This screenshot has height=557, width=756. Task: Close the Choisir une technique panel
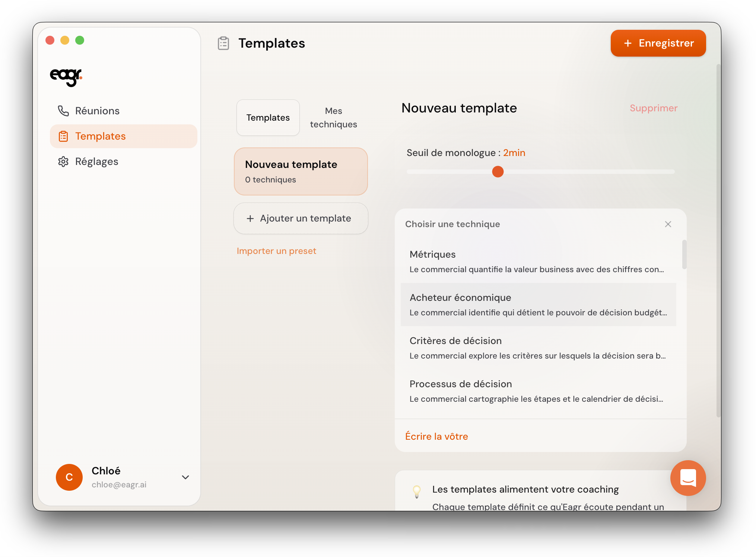668,224
